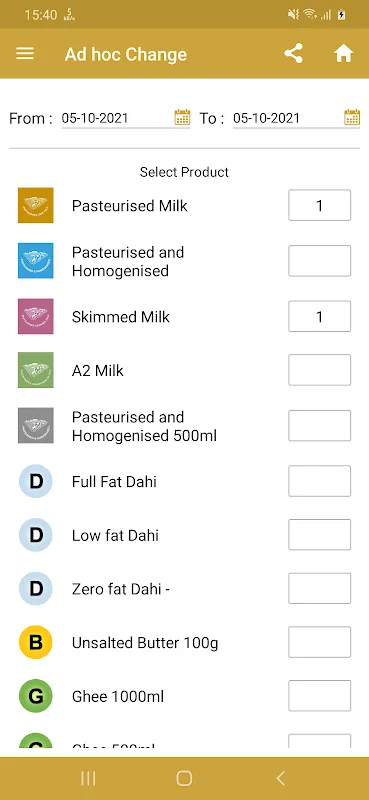Tap Android back navigation button
This screenshot has width=369, height=800.
click(280, 778)
